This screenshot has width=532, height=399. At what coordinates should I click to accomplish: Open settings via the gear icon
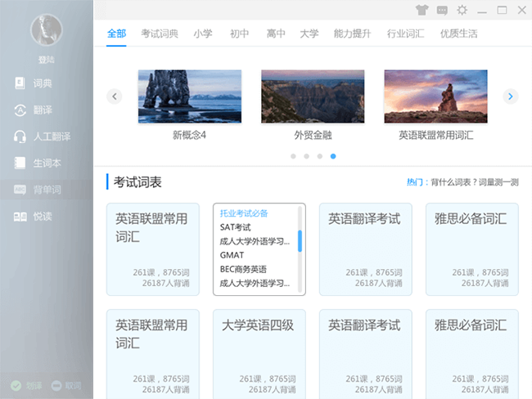click(462, 11)
